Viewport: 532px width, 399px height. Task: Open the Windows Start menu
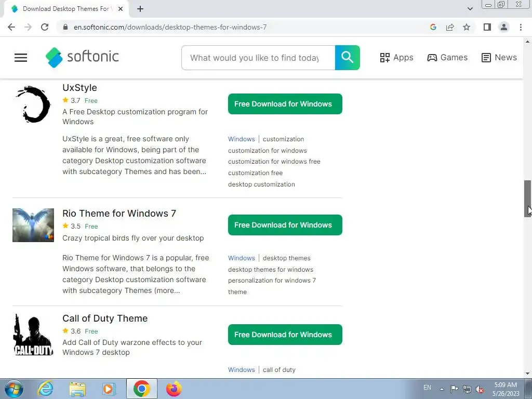click(x=14, y=389)
